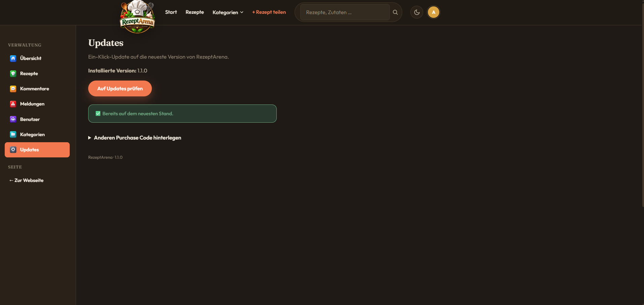The width and height of the screenshot is (644, 305).
Task: Expand the Kategorien dropdown menu
Action: coord(228,12)
